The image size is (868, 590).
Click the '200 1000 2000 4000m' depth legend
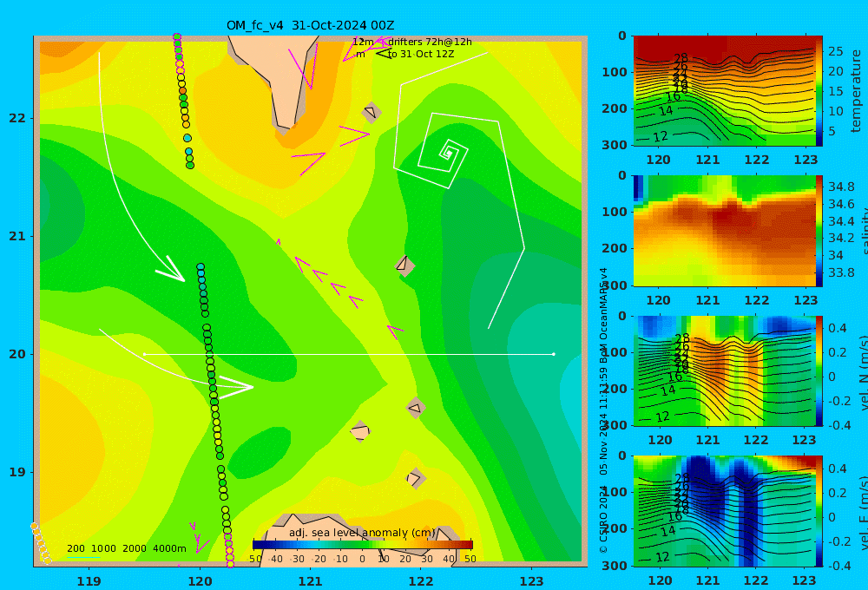point(126,548)
